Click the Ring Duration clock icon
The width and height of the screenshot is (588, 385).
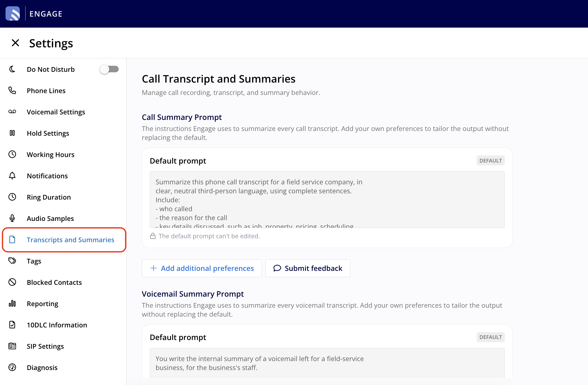(12, 197)
